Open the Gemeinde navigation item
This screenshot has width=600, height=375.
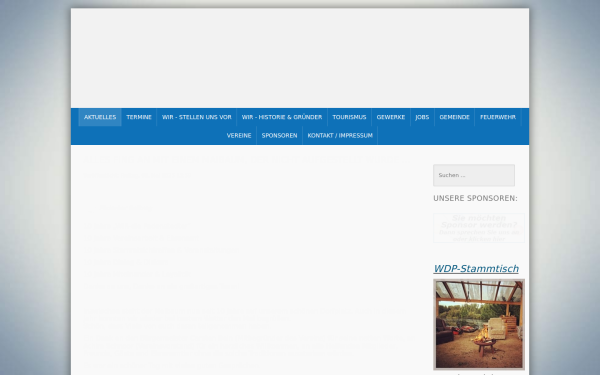pyautogui.click(x=454, y=117)
